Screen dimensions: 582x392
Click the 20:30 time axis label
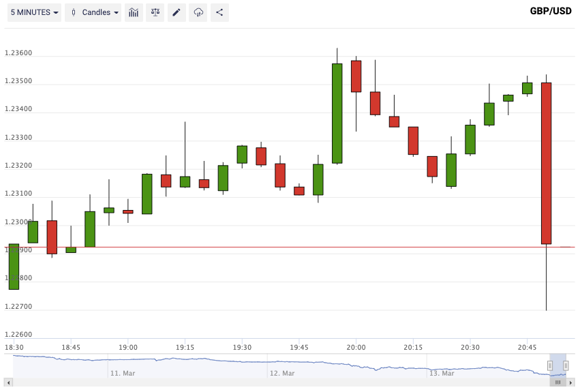[x=470, y=348]
